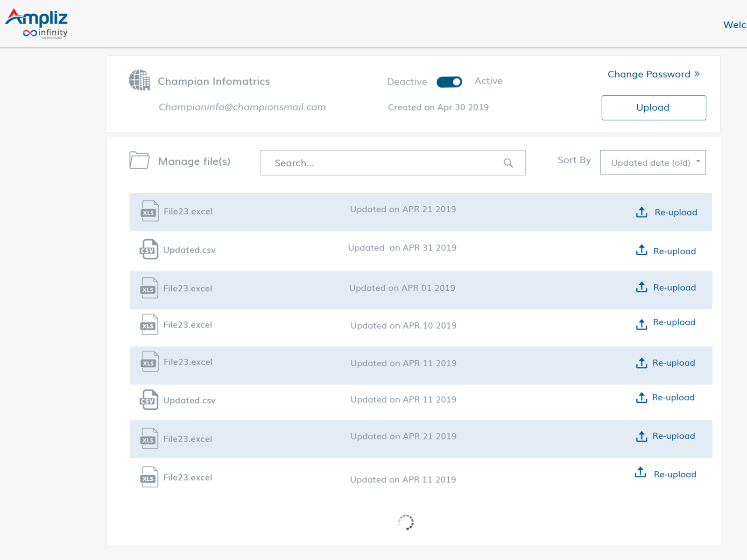Expand Change Password options via its arrows
Image resolution: width=747 pixels, height=560 pixels.
coord(697,74)
